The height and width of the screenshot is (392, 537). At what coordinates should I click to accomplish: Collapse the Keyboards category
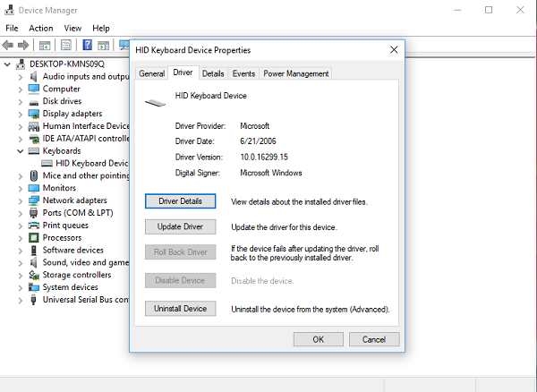click(x=21, y=151)
